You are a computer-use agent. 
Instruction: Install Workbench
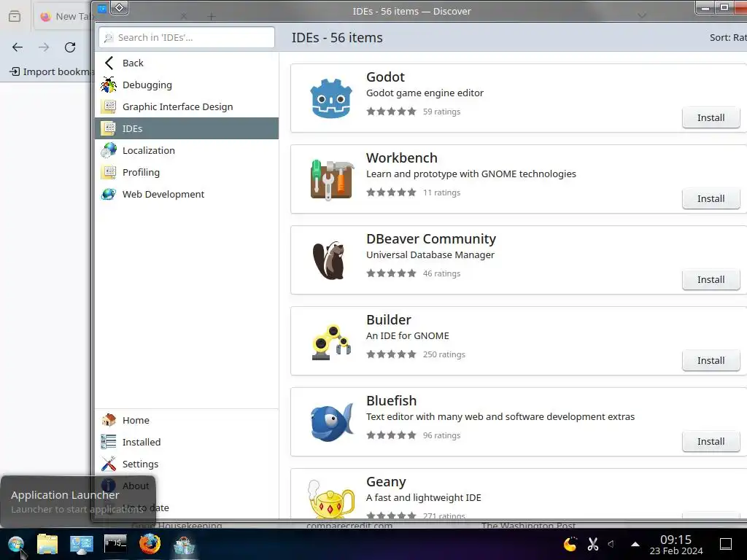tap(711, 198)
